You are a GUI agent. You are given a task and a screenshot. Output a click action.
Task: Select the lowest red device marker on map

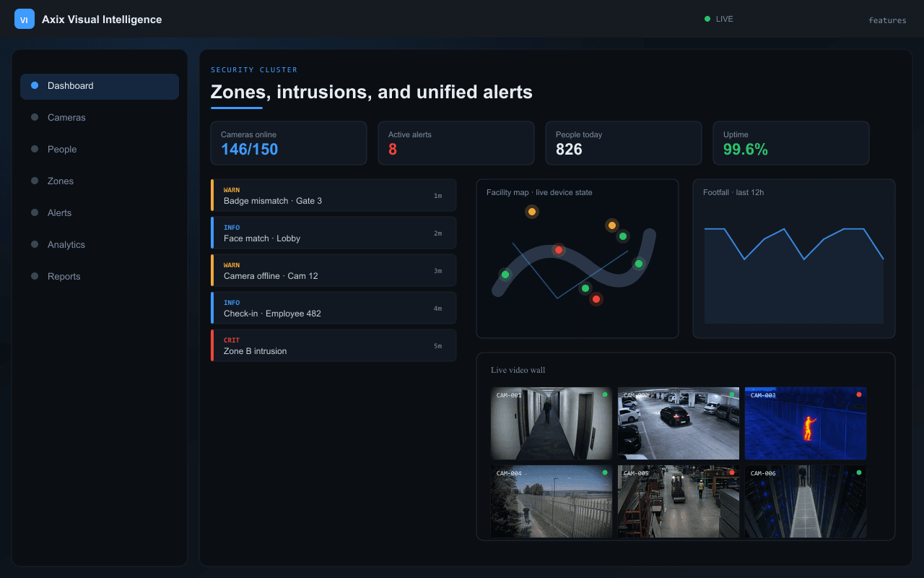(x=596, y=299)
